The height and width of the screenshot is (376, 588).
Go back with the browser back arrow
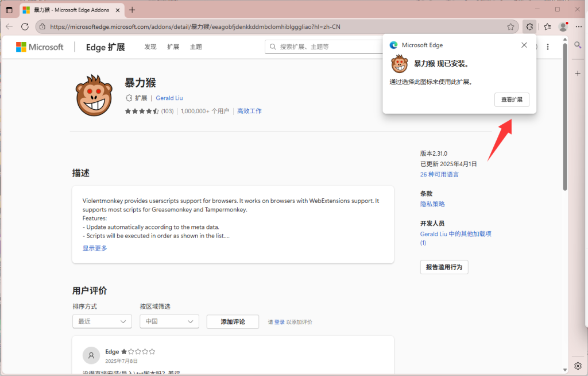tap(9, 26)
